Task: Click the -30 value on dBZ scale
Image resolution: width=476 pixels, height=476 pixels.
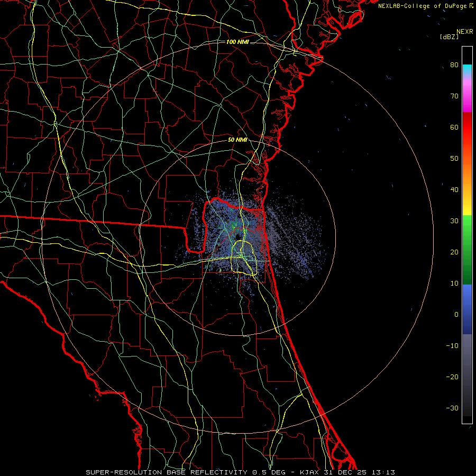Action: [452, 408]
